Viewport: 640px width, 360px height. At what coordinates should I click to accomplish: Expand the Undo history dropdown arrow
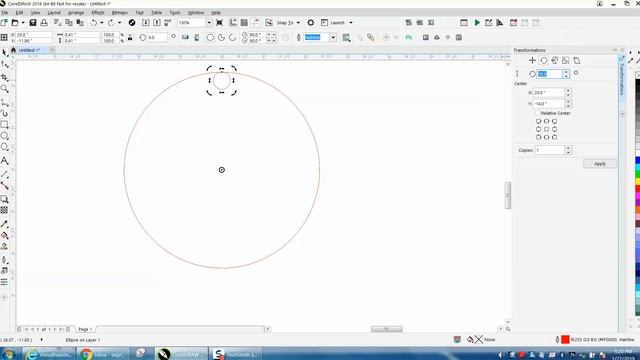pos(101,23)
